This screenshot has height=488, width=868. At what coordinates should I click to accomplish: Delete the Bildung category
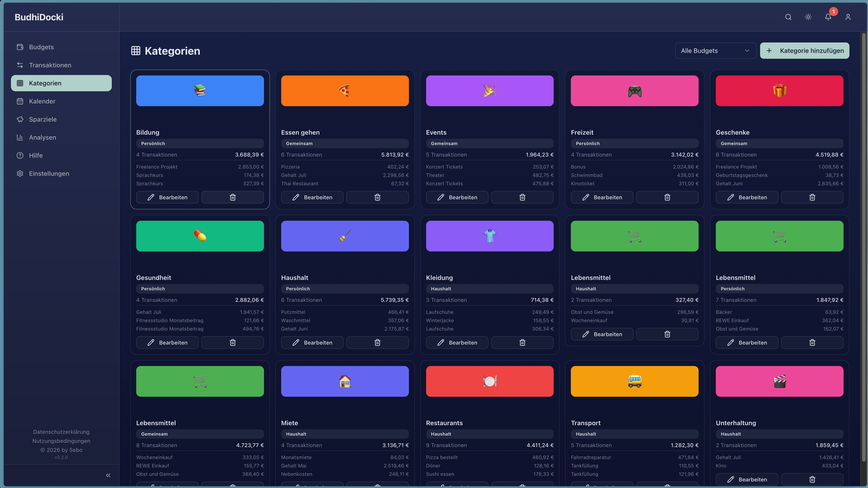(233, 197)
